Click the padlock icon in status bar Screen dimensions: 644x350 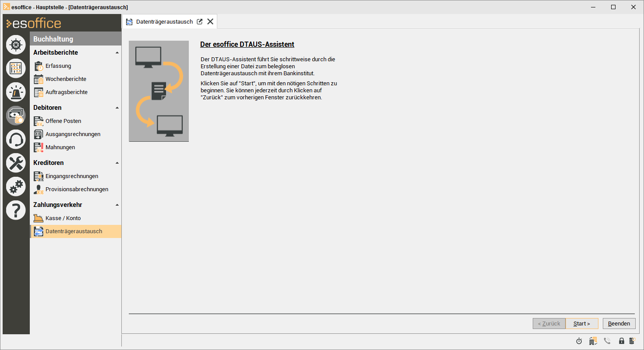(x=621, y=341)
